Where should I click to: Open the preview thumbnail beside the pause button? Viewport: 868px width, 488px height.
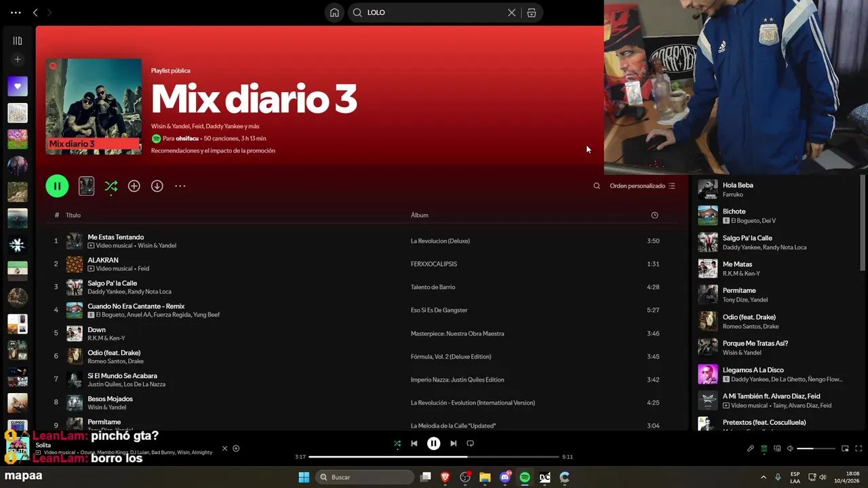[x=86, y=186]
